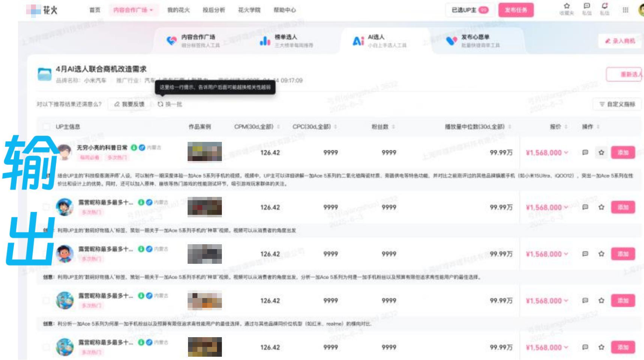The width and height of the screenshot is (644, 360).
Task: Click the heart icon beside 内容合作广场 tab
Action: pos(172,41)
